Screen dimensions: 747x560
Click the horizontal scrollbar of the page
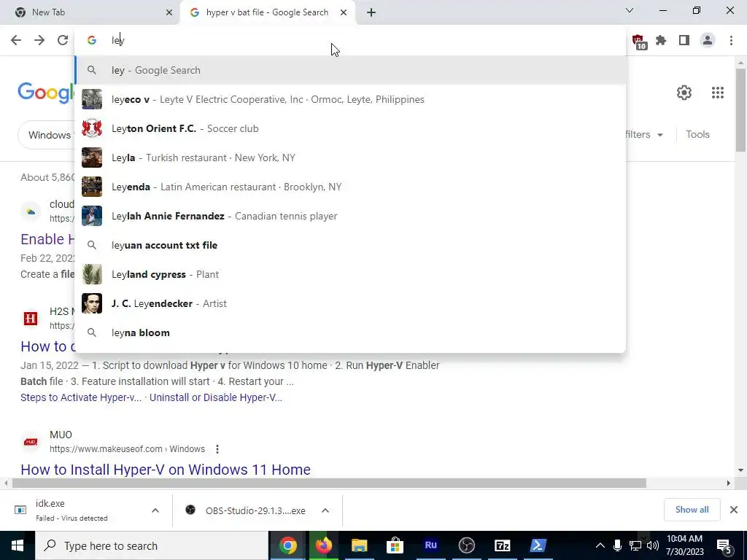[x=329, y=483]
